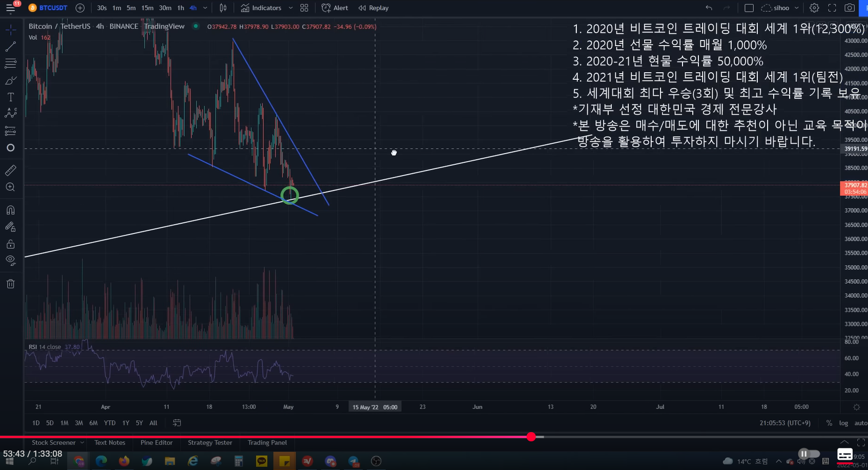Enter fullscreen mode icon in toolbar

[x=832, y=8]
